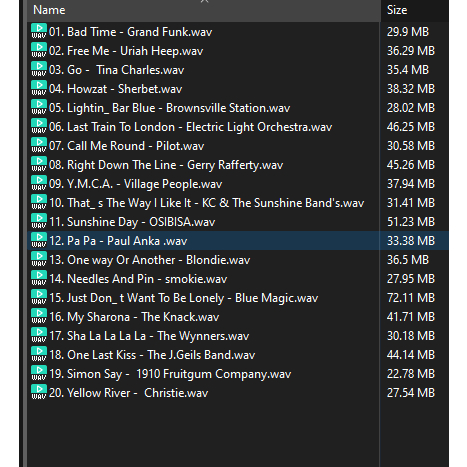Image resolution: width=467 pixels, height=467 pixels.
Task: Click the 37.94 MB size value
Action: coord(411,184)
